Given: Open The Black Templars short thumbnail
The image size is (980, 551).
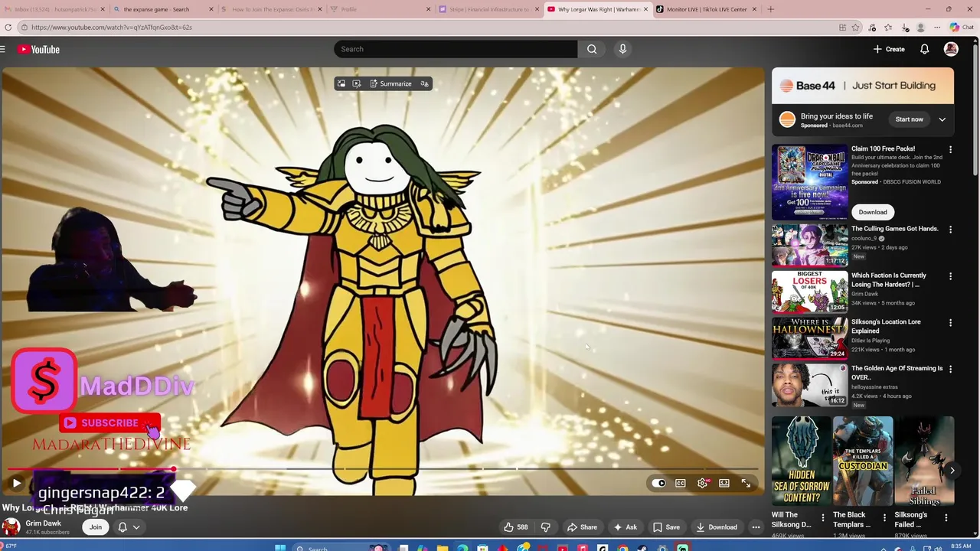Looking at the screenshot, I should click(x=863, y=461).
